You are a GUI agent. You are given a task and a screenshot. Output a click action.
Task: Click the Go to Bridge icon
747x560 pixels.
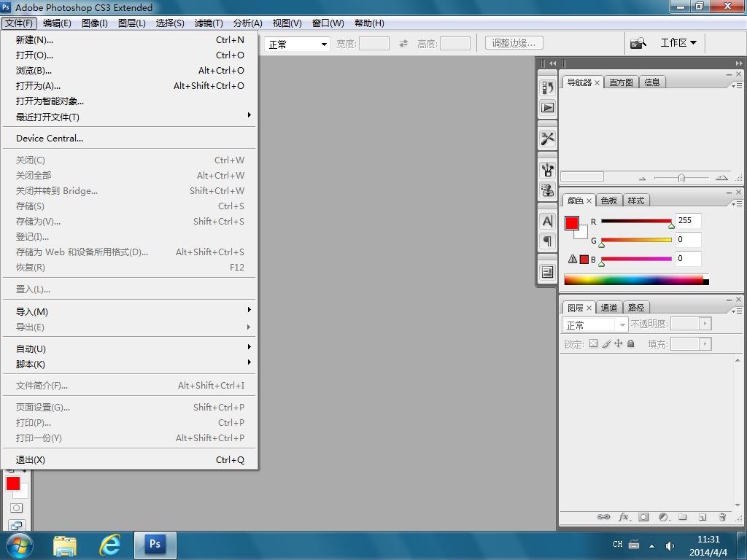click(x=638, y=43)
